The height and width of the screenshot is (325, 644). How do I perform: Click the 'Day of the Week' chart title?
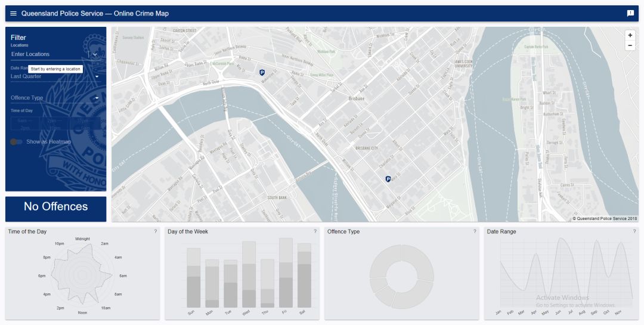pos(188,232)
